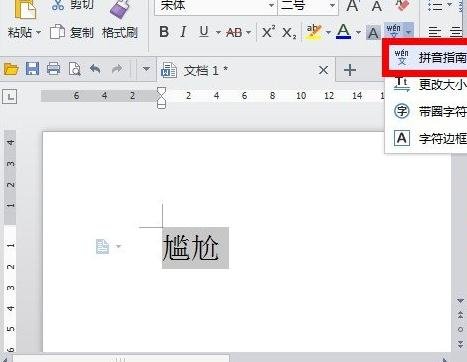The image size is (467, 362).
Task: Apply the text highlight color
Action: point(314,32)
